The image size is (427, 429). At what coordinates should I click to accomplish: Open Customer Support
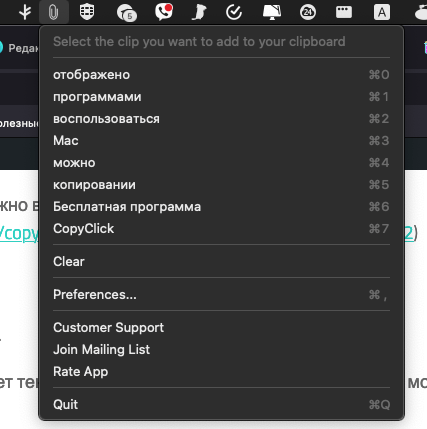tap(221, 327)
